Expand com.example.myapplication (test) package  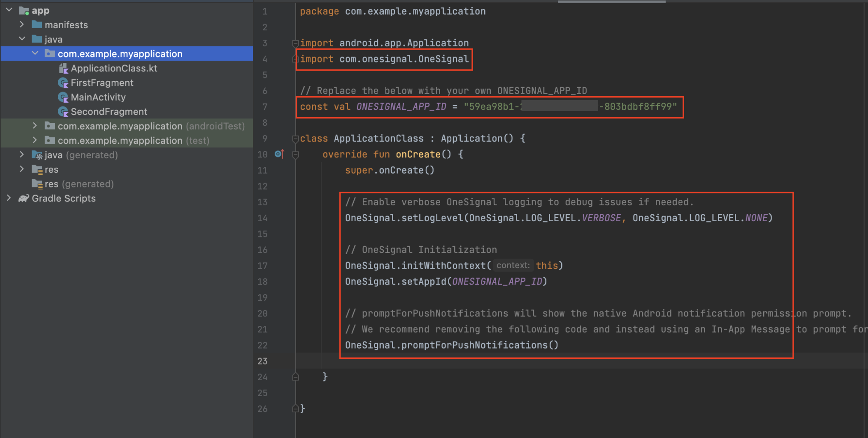(x=35, y=140)
